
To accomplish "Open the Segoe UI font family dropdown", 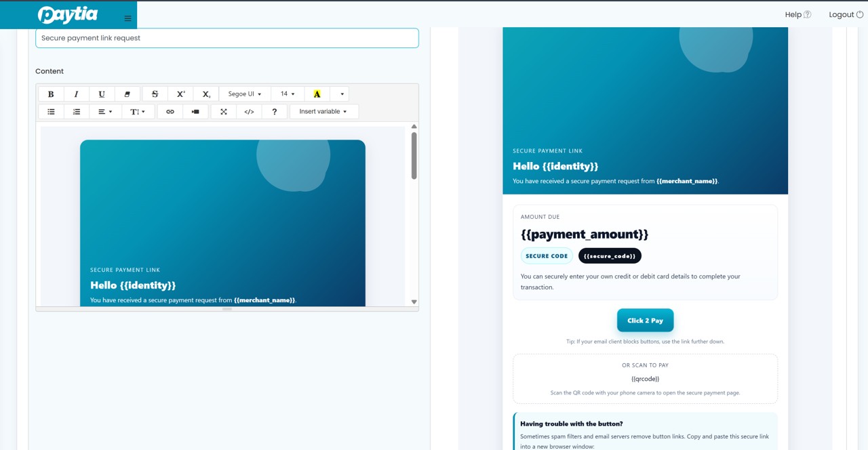I will coord(245,94).
